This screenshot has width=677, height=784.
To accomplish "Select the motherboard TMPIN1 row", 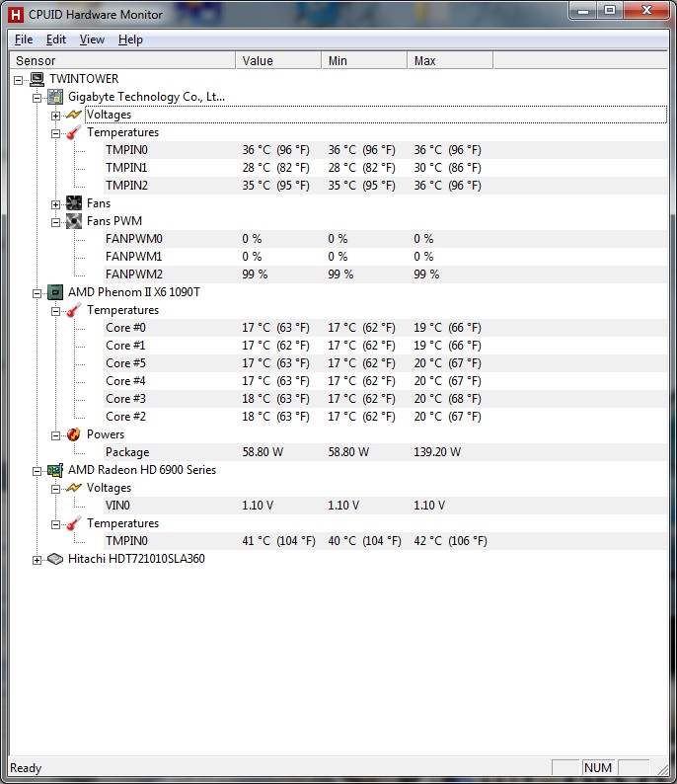I will tap(385, 168).
